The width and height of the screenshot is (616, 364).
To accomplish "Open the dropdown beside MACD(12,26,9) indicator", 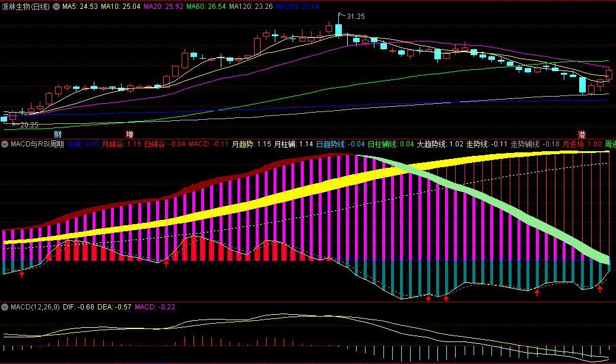I will click(5, 307).
